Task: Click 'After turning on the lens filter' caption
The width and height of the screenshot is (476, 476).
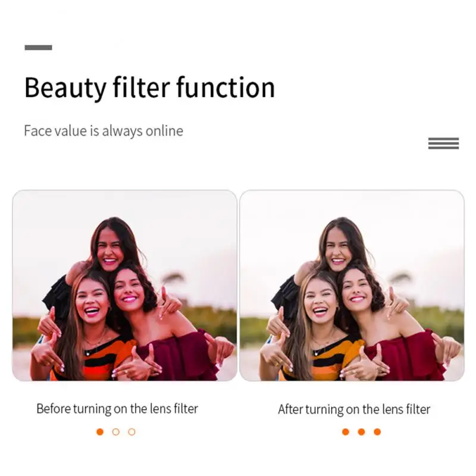Action: click(354, 409)
